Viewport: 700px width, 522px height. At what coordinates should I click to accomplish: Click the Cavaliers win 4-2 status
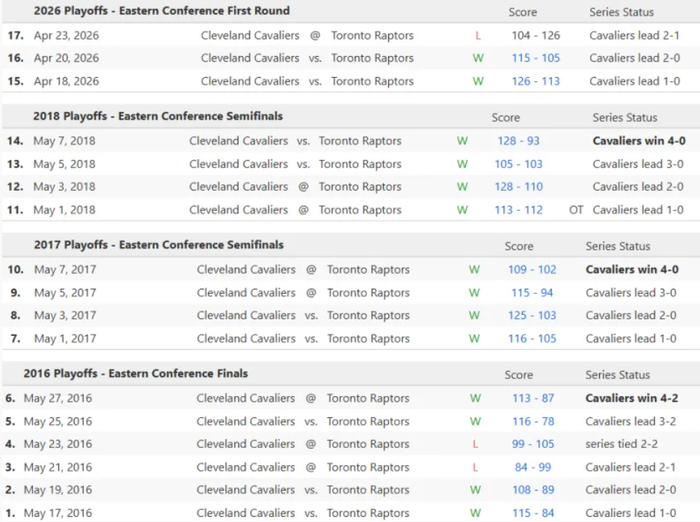point(631,398)
